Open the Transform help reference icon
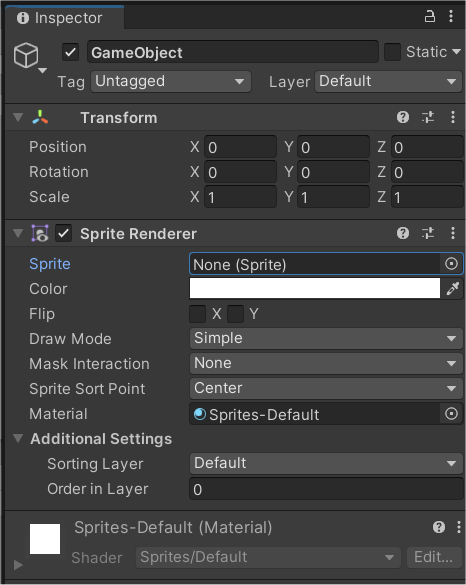 point(403,118)
